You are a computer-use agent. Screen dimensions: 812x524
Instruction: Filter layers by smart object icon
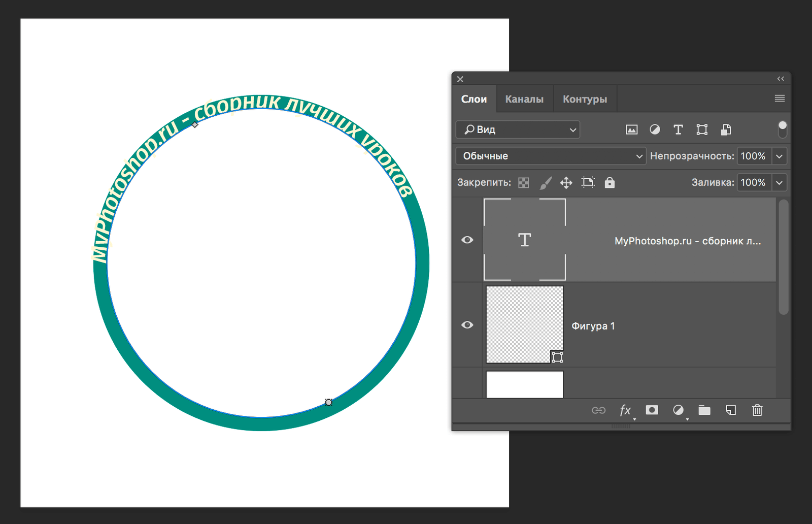726,129
